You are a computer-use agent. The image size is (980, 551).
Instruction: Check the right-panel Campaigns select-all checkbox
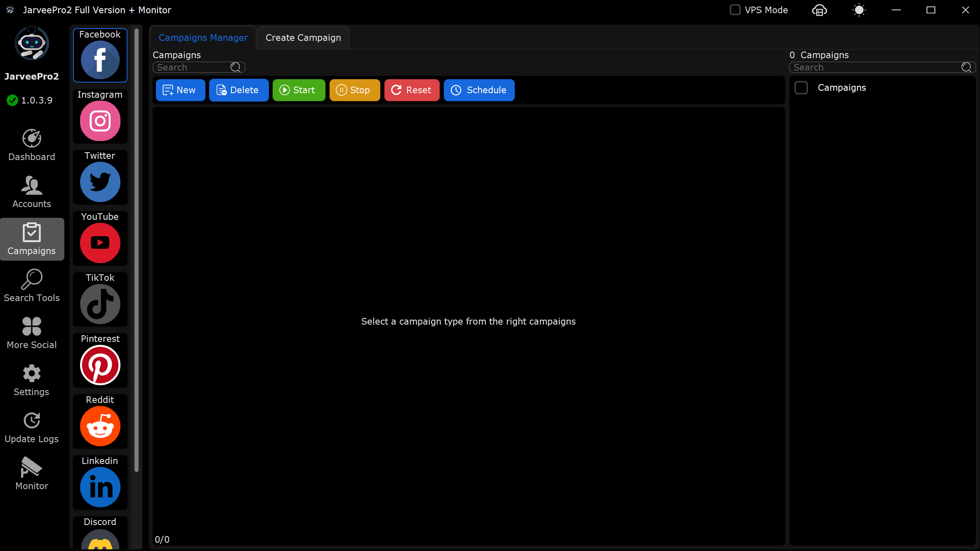coord(801,88)
